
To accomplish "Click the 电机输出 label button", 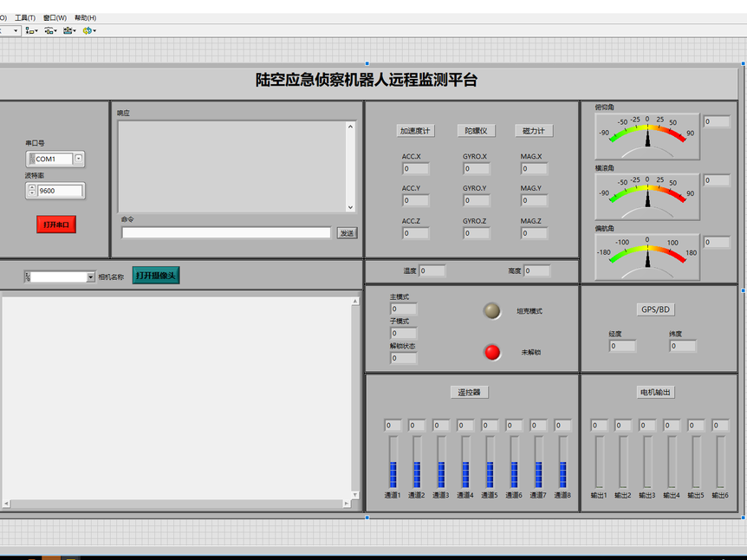I will 655,392.
